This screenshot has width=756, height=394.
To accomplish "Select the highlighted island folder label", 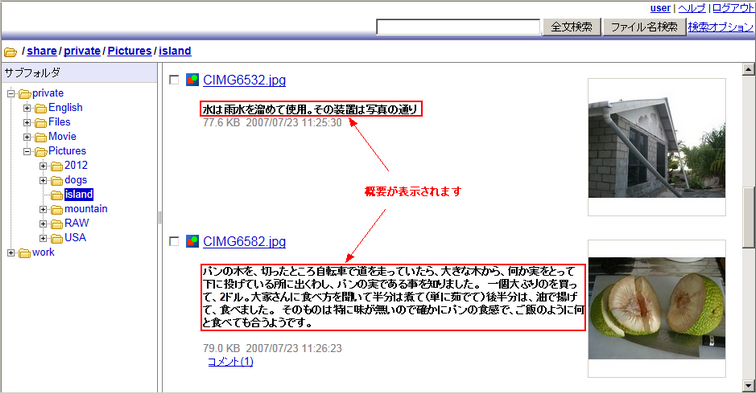I will 79,194.
